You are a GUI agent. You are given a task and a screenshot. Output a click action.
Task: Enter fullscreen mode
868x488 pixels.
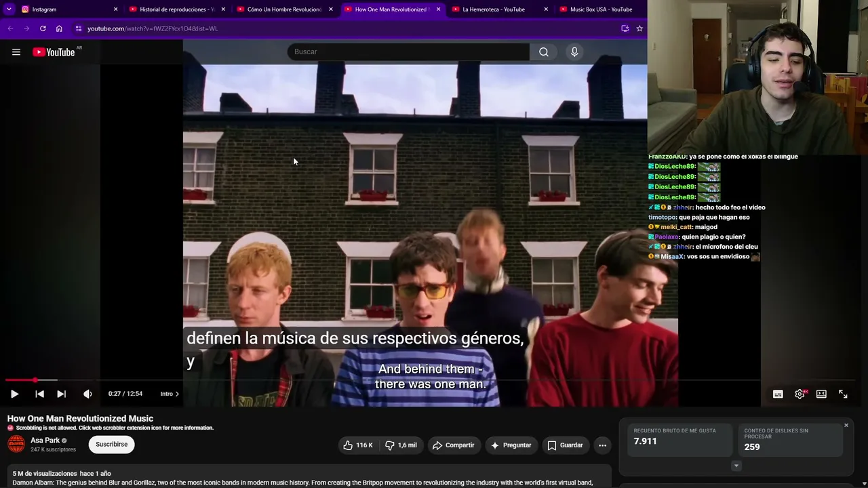[x=843, y=394]
